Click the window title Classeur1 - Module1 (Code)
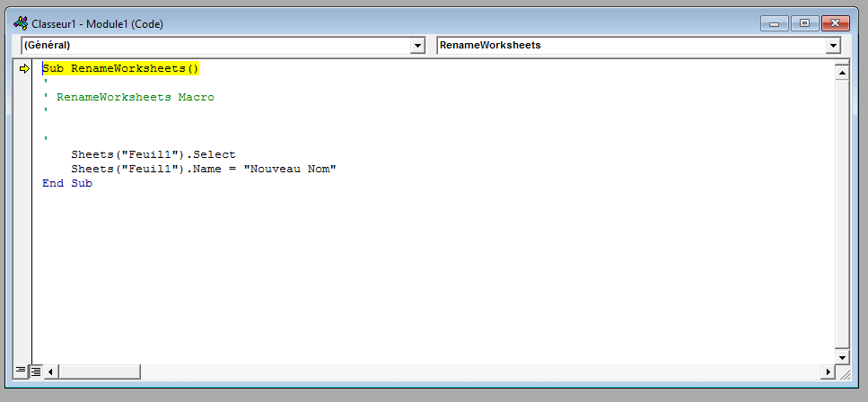 [98, 24]
